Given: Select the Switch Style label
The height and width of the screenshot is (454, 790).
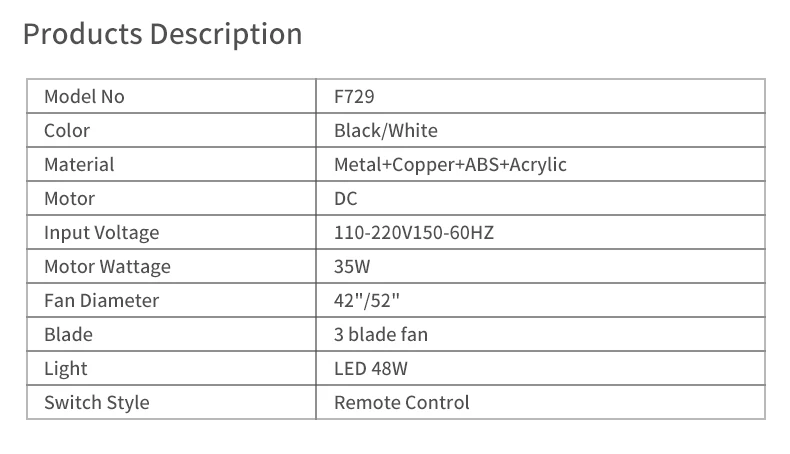Looking at the screenshot, I should click(x=97, y=403).
